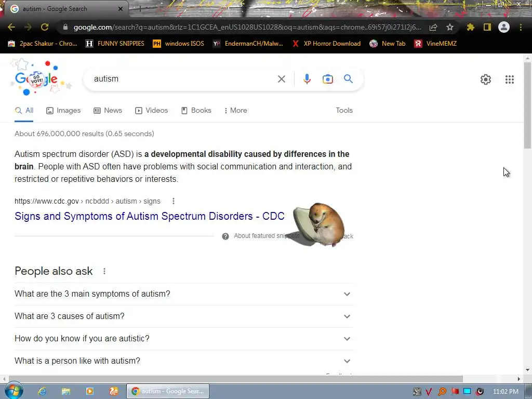This screenshot has height=399, width=532.
Task: Open the Windows Start button
Action: [14, 391]
